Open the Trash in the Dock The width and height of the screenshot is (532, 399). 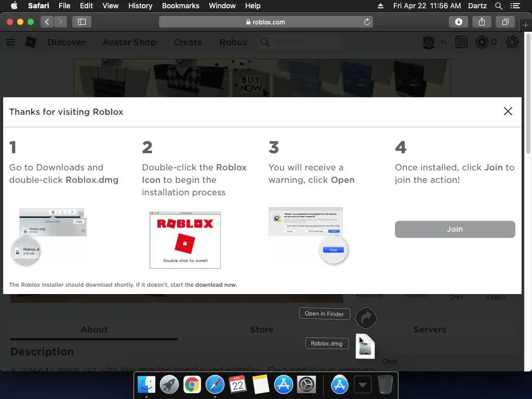385,385
